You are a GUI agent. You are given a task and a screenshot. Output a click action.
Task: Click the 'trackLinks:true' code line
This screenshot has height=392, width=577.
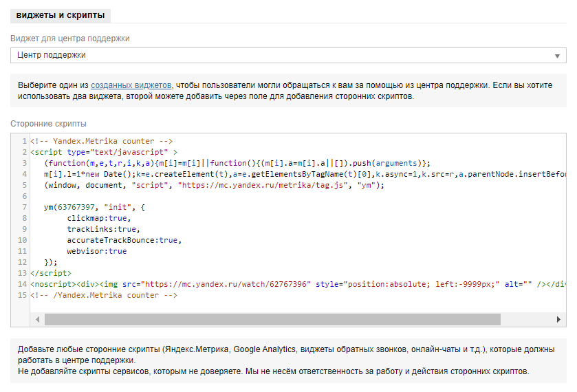[103, 229]
